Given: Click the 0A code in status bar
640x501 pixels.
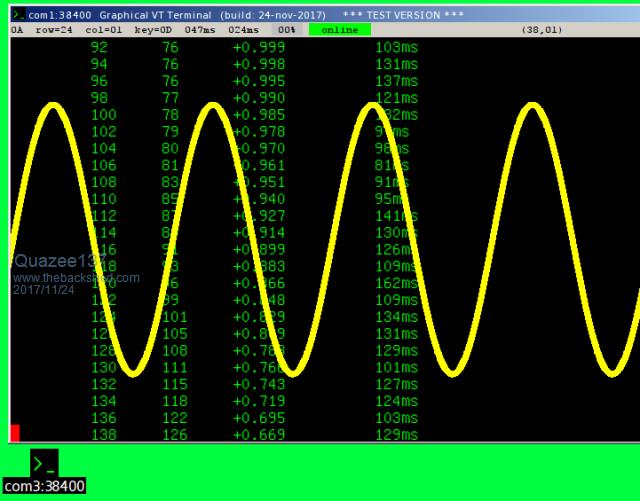Looking at the screenshot, I should tap(17, 30).
